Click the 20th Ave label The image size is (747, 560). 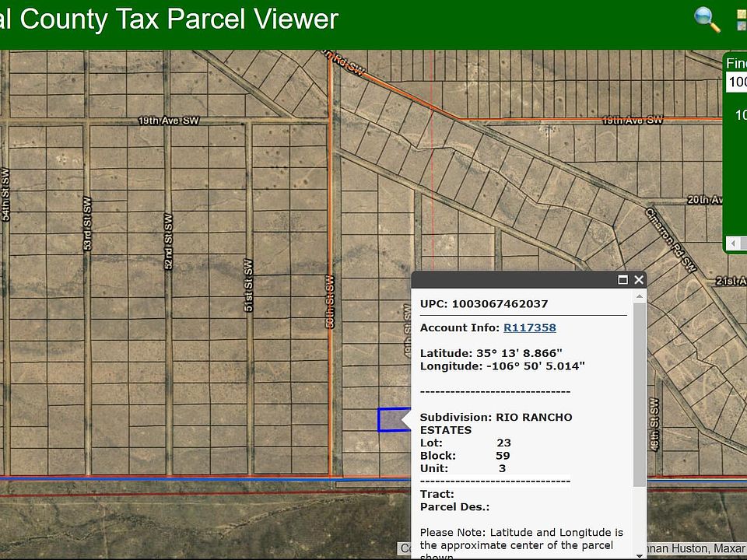[705, 200]
